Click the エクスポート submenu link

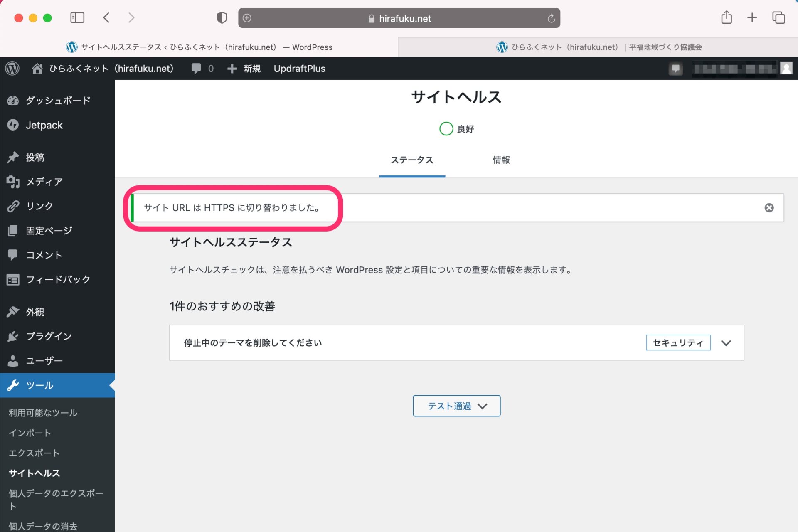coord(34,453)
